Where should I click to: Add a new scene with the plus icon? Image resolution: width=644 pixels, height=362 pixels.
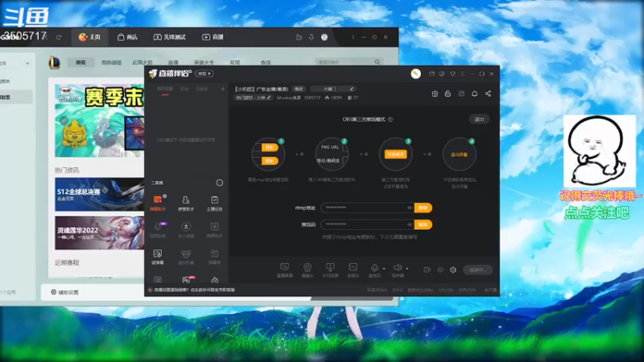223,89
